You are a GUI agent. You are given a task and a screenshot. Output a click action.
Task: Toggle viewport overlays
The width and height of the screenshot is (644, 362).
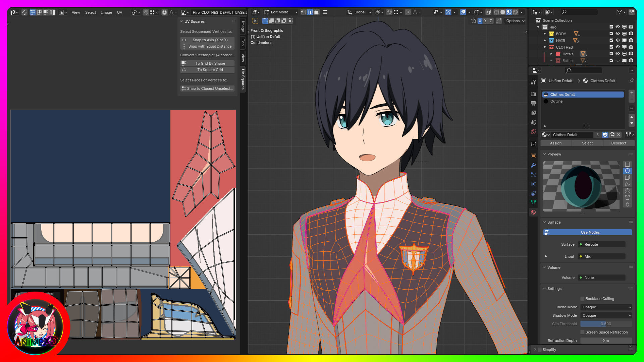(463, 12)
